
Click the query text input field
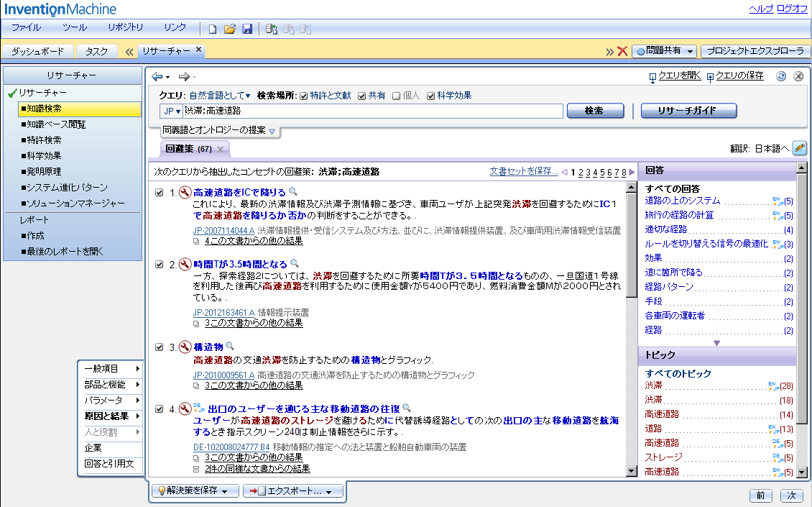click(x=373, y=111)
